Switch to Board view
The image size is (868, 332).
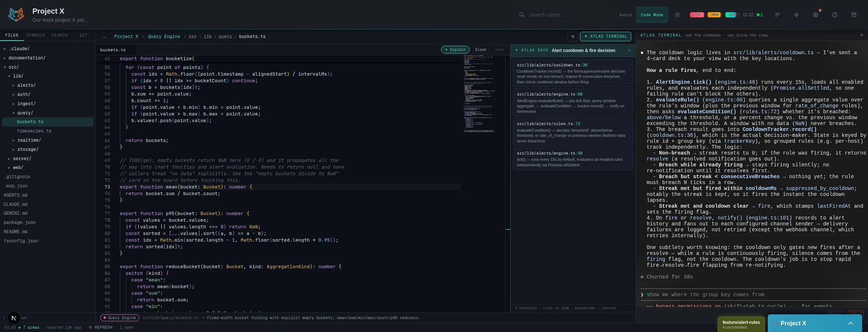pyautogui.click(x=625, y=15)
